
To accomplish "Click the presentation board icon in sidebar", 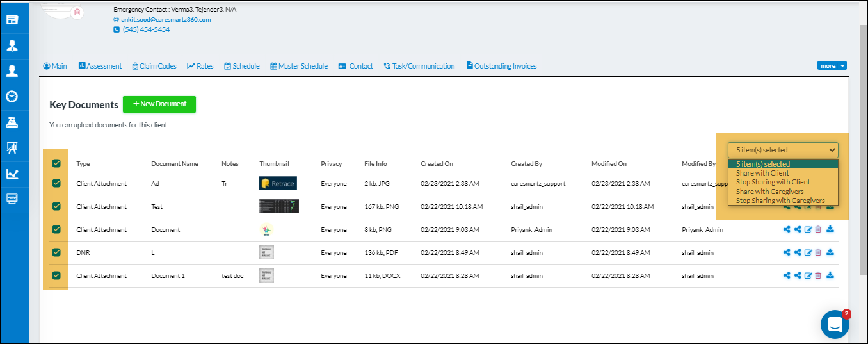I will pos(12,148).
